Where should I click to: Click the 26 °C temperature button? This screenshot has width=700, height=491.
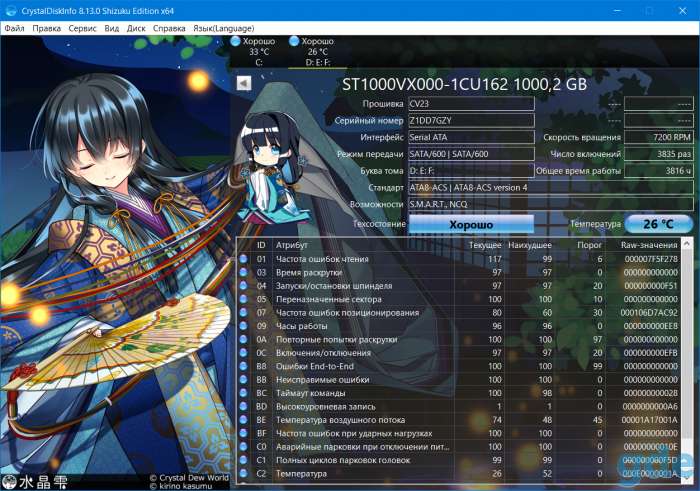pos(658,224)
